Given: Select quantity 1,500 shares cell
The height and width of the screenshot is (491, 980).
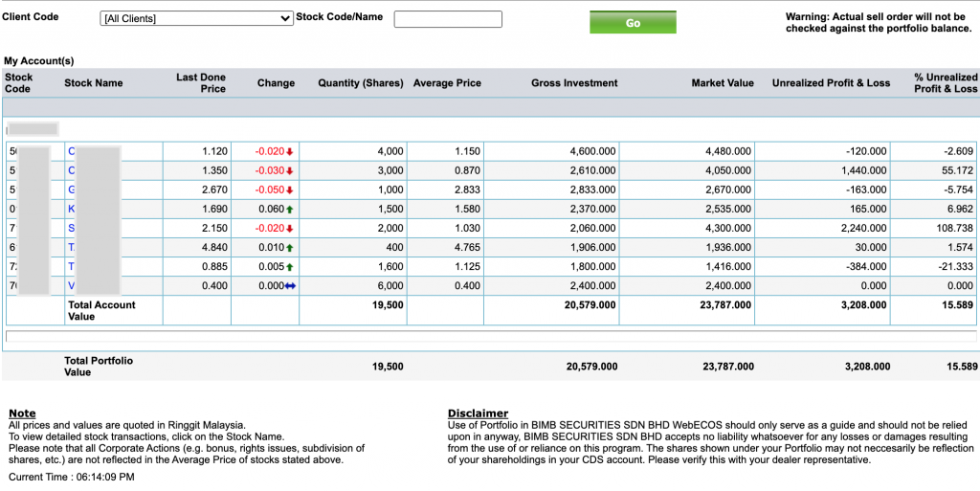Looking at the screenshot, I should [x=390, y=210].
